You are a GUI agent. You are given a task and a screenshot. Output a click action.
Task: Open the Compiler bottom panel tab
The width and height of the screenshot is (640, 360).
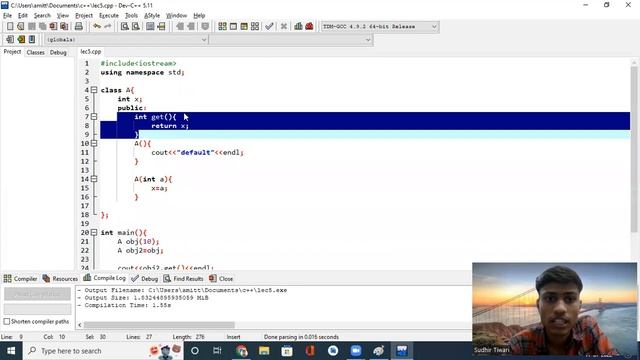coord(20,279)
